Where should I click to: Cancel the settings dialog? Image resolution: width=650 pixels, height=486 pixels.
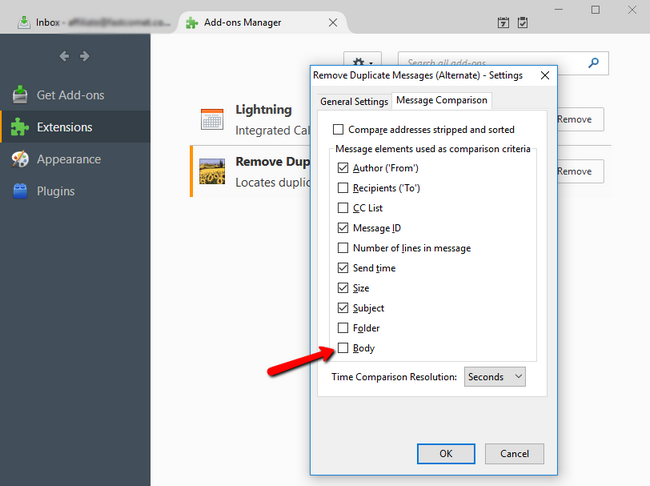pos(514,454)
